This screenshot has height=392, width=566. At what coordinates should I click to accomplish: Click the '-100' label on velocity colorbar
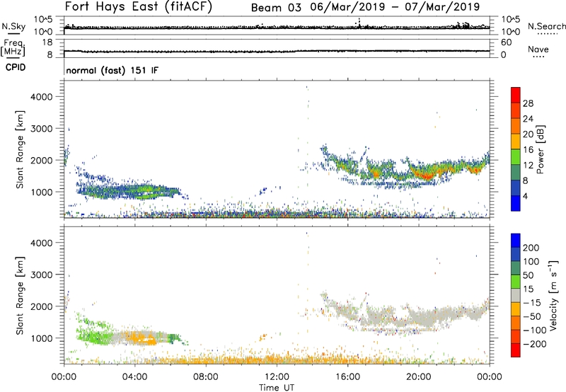pos(535,330)
